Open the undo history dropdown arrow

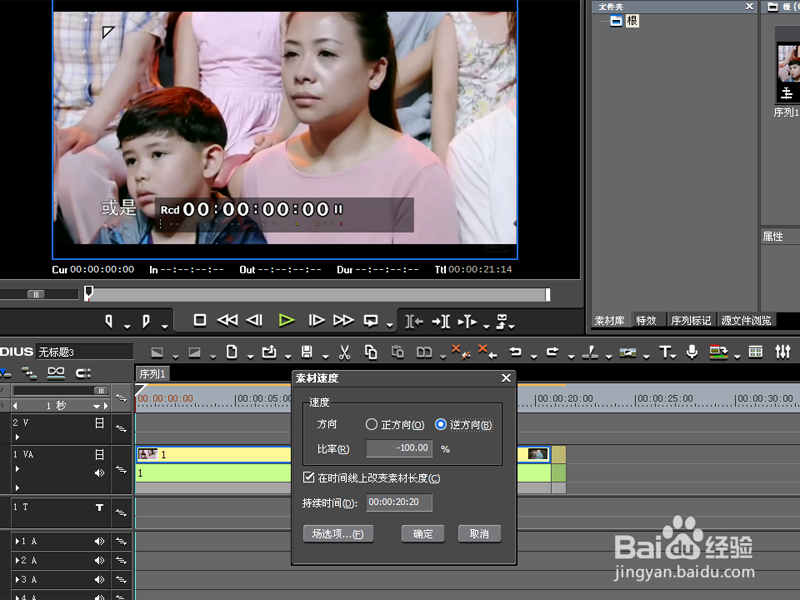[x=534, y=356]
